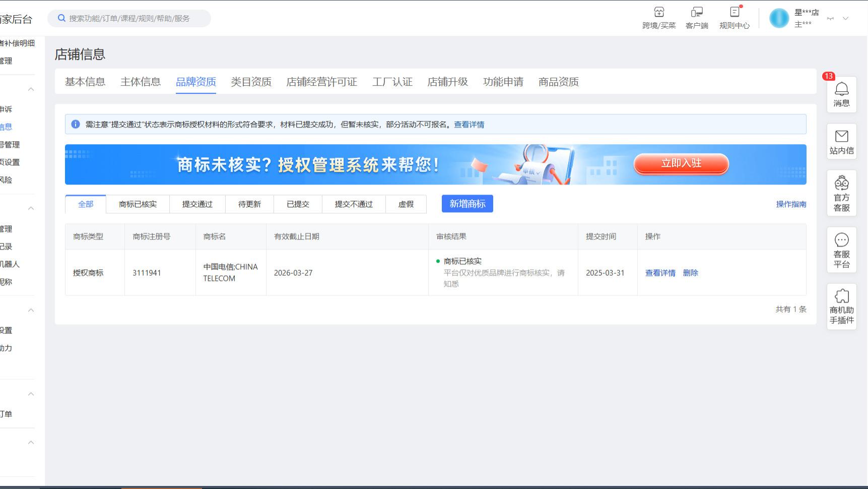Open the 消息 notification bell icon

pyautogui.click(x=841, y=94)
